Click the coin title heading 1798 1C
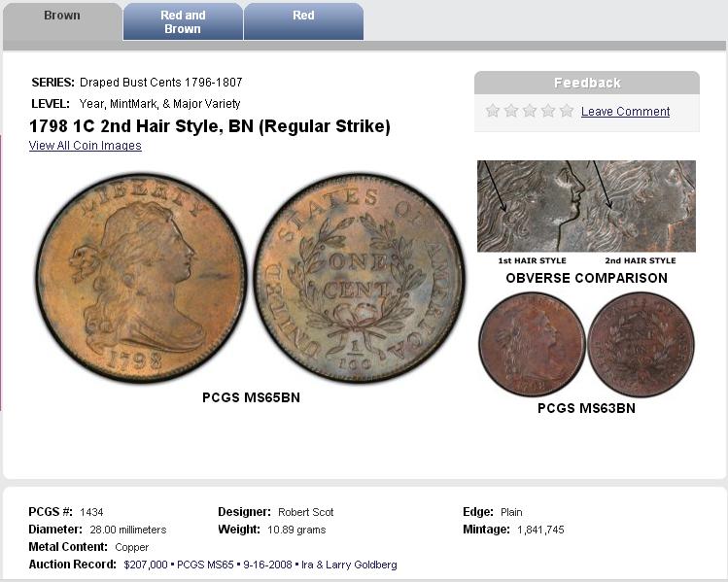728x582 pixels. (x=210, y=126)
